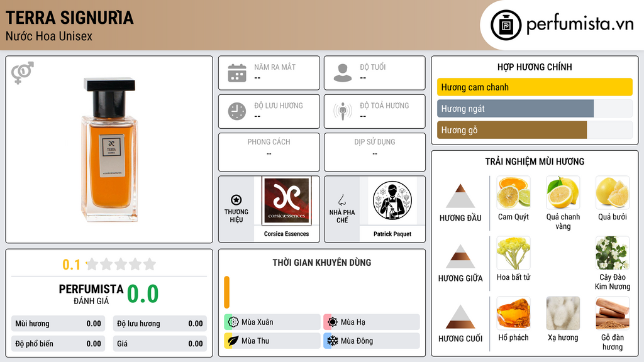
Task: Click the orange recommended time bar
Action: [x=226, y=292]
